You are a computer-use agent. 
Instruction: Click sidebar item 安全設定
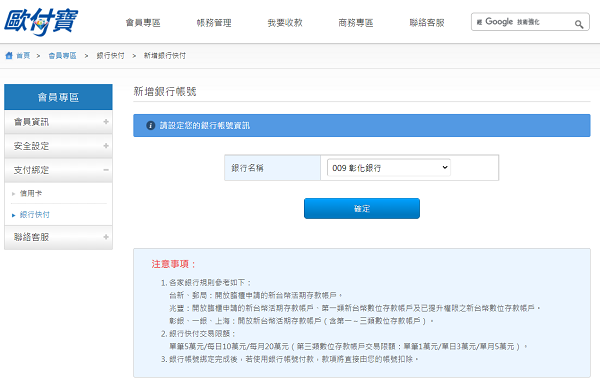point(58,146)
